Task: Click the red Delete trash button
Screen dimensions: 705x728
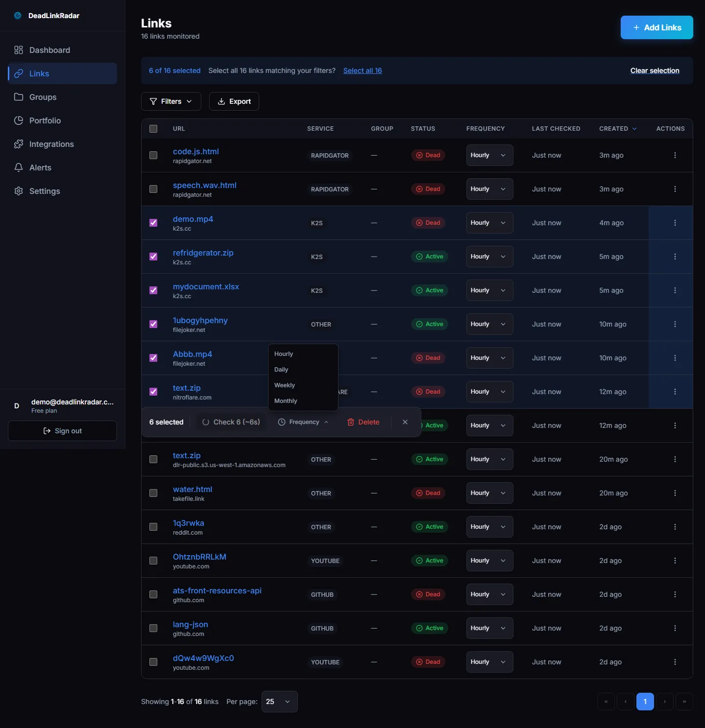Action: [x=363, y=422]
